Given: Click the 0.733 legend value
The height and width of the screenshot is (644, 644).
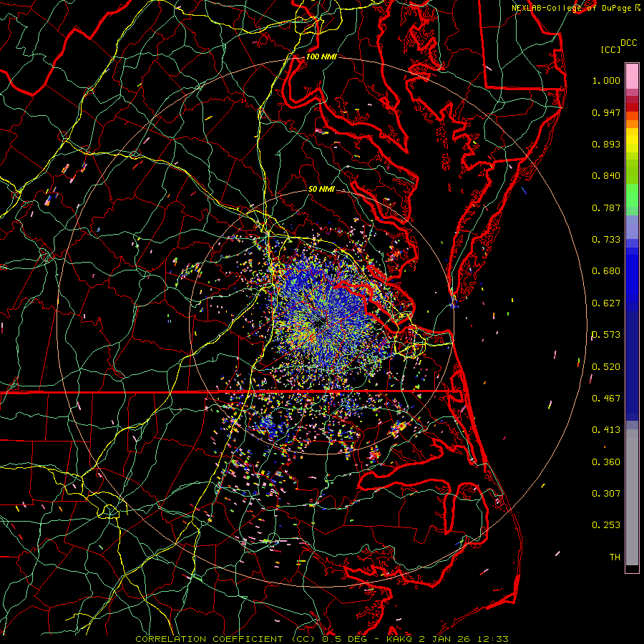Looking at the screenshot, I should click(606, 240).
